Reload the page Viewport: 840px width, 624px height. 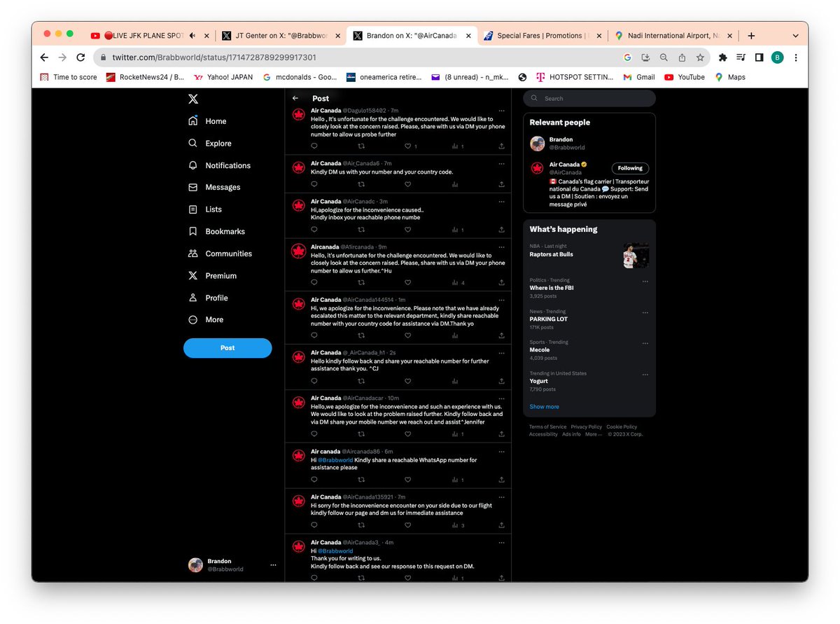[x=80, y=57]
